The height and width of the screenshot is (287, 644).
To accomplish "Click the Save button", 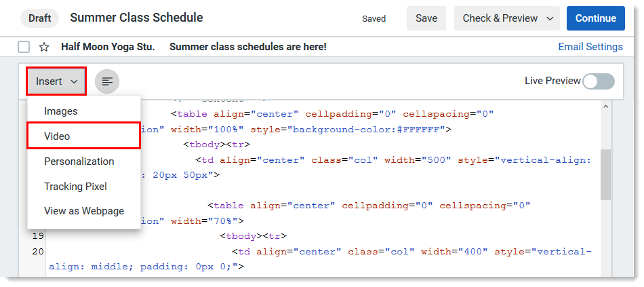I will (x=426, y=18).
